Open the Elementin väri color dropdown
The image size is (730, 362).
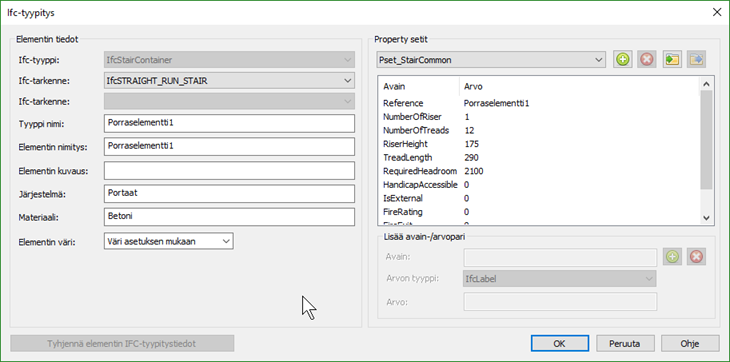[169, 241]
